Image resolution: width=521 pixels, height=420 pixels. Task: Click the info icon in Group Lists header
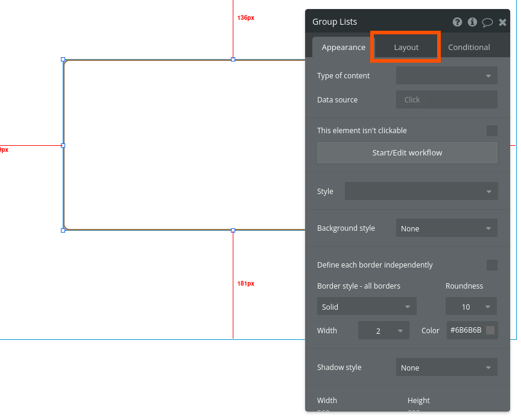472,22
